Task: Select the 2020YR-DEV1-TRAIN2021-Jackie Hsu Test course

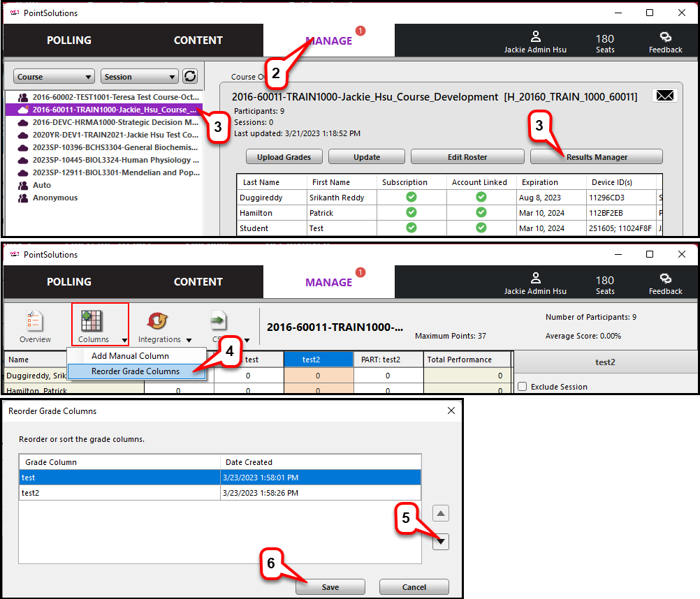Action: point(104,135)
